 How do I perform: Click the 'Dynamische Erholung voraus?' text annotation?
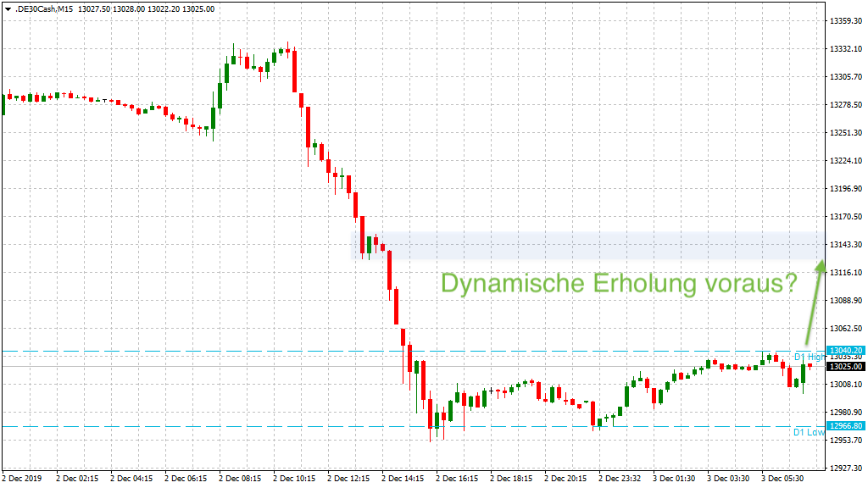click(619, 285)
